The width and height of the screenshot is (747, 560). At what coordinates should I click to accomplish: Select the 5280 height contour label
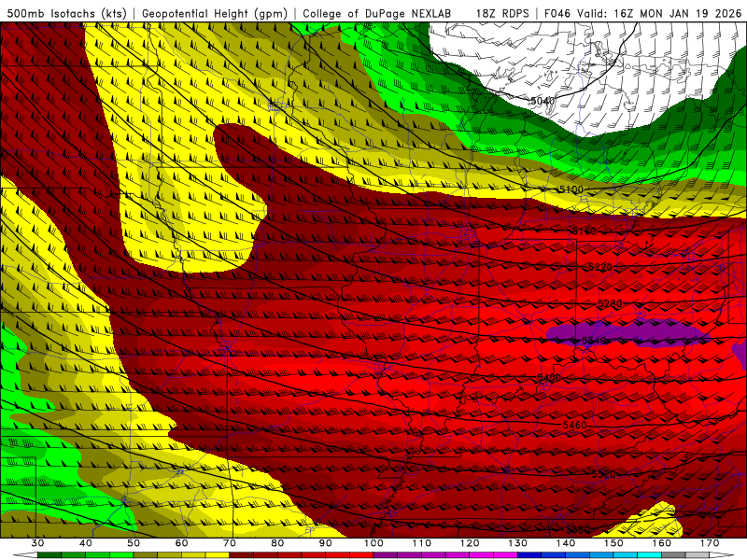point(610,303)
